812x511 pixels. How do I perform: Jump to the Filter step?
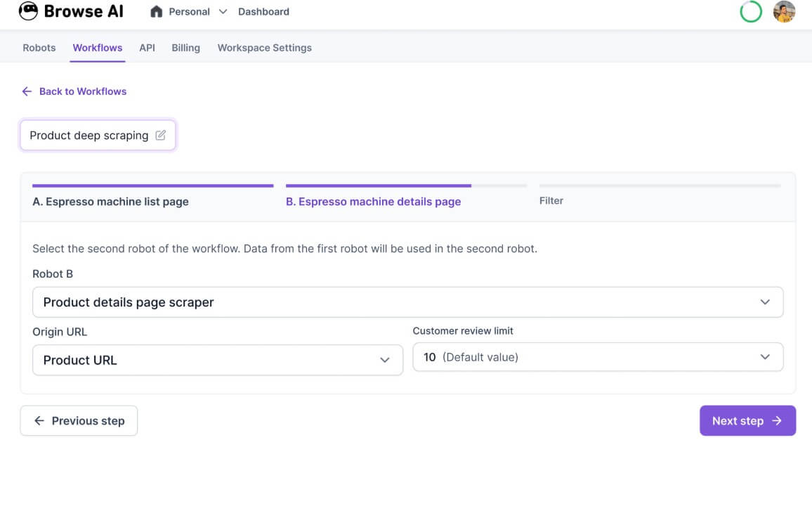coord(551,200)
